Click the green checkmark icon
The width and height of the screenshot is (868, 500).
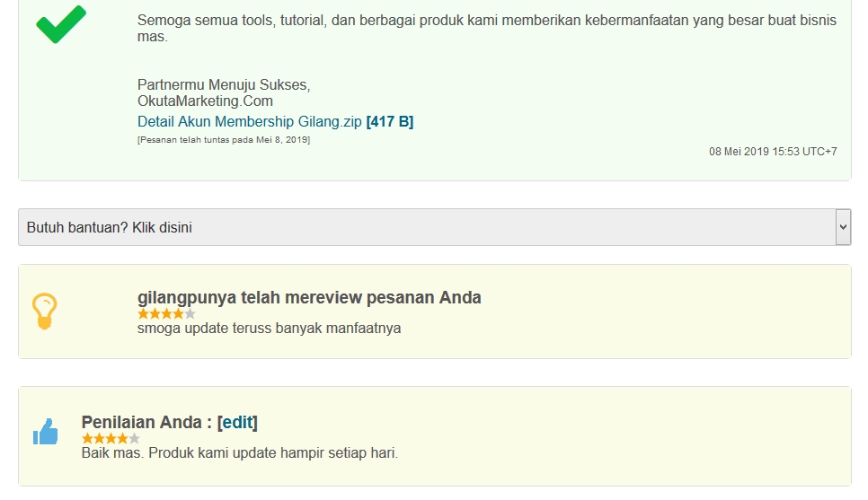pyautogui.click(x=61, y=24)
